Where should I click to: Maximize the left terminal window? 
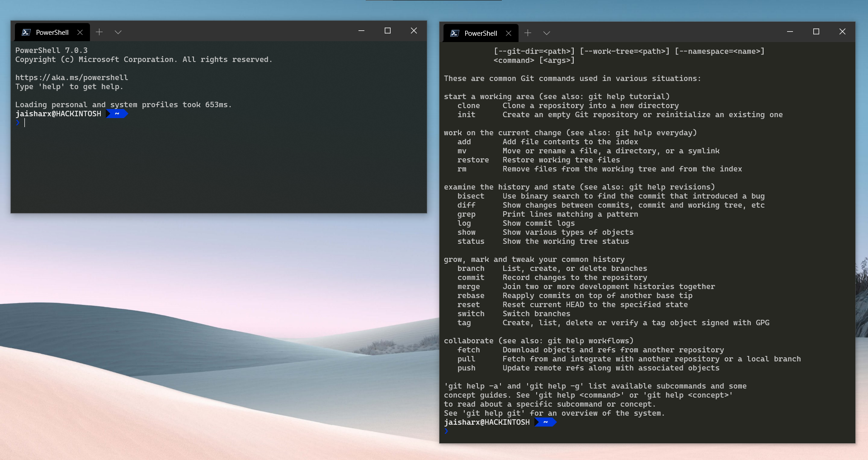(387, 31)
